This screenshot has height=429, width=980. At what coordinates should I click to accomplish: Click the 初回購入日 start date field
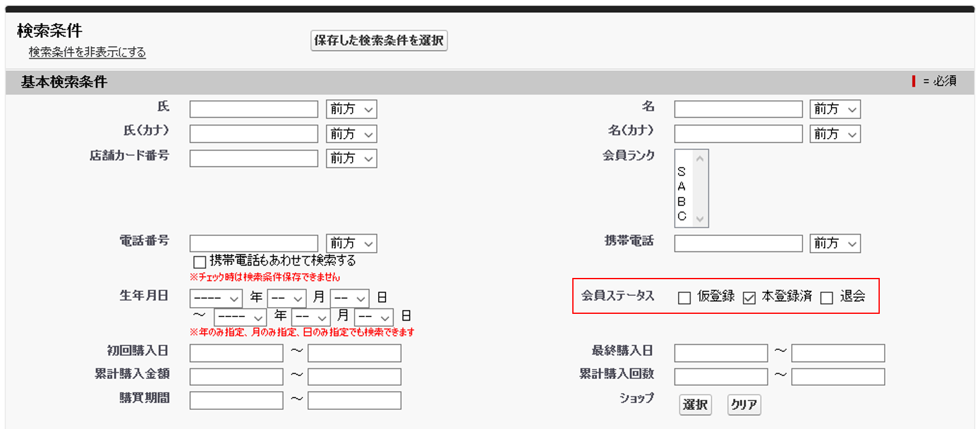(236, 353)
